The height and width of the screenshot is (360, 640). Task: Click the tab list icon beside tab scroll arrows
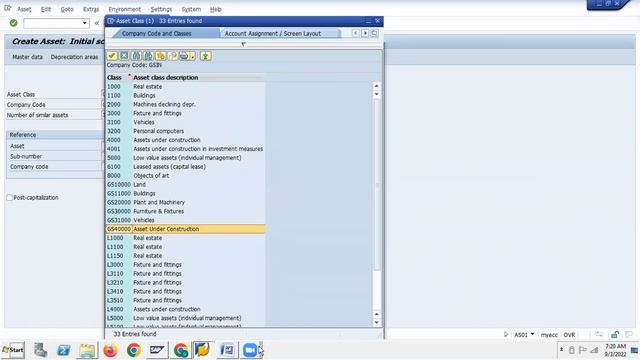point(374,33)
